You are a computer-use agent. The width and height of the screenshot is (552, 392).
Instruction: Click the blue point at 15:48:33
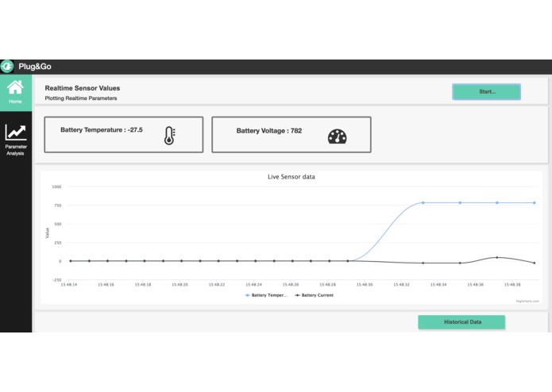423,203
